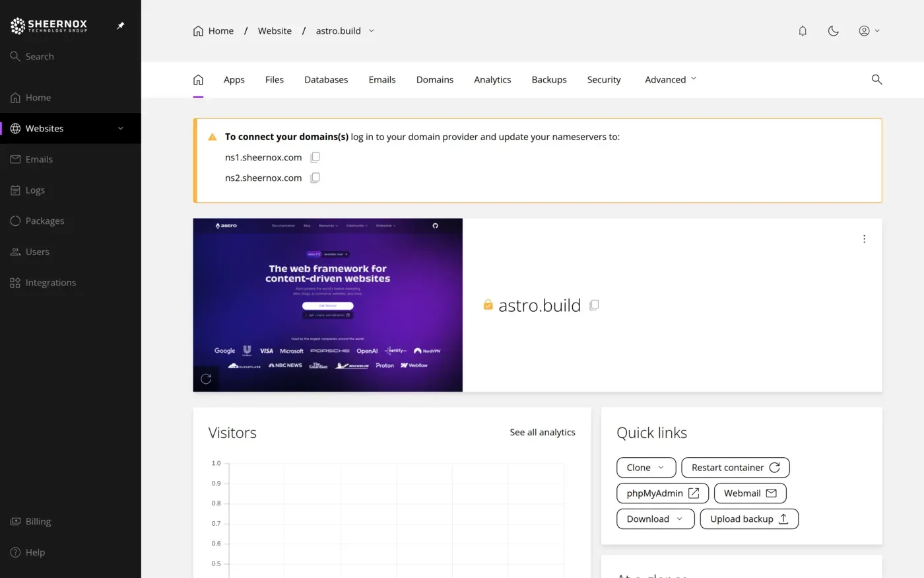This screenshot has width=924, height=578.
Task: Open Emails in the sidebar
Action: (71, 159)
